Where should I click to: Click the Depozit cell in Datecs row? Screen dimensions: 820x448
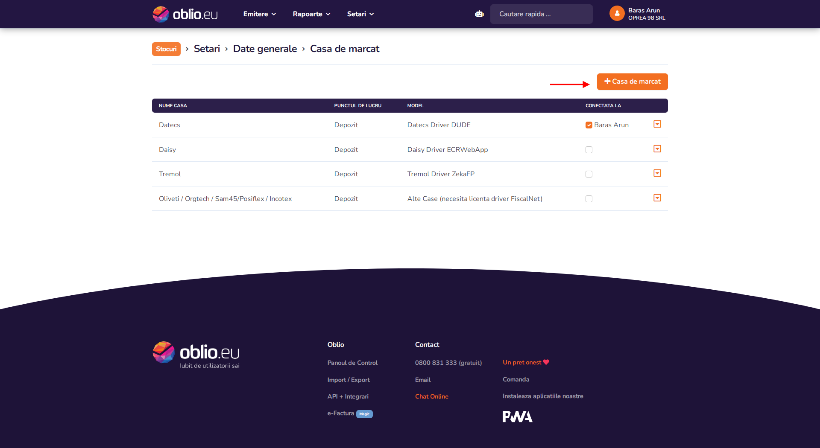pos(346,125)
